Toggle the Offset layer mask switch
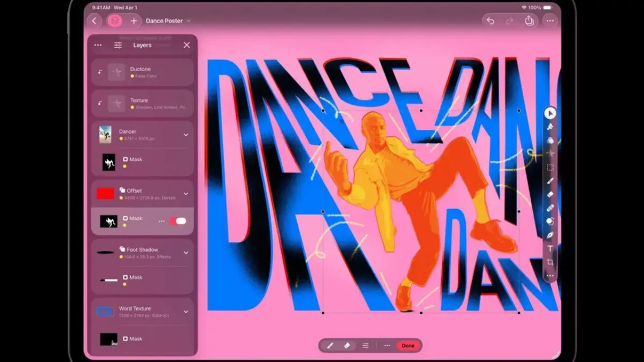 coord(178,221)
